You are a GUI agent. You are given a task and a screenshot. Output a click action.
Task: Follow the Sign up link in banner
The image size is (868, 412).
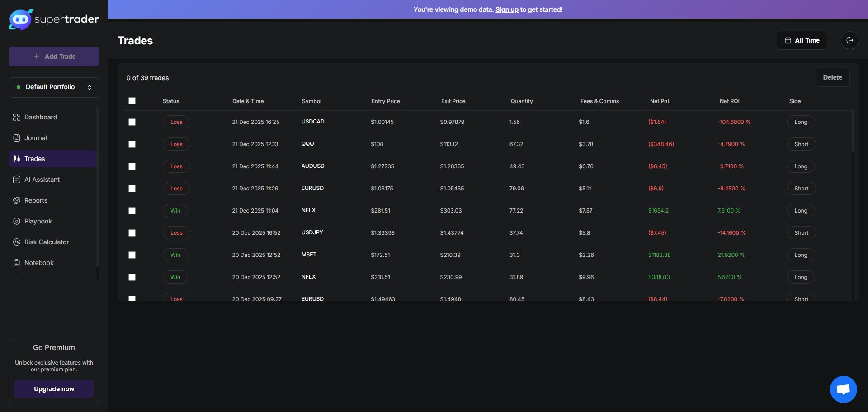pyautogui.click(x=507, y=9)
